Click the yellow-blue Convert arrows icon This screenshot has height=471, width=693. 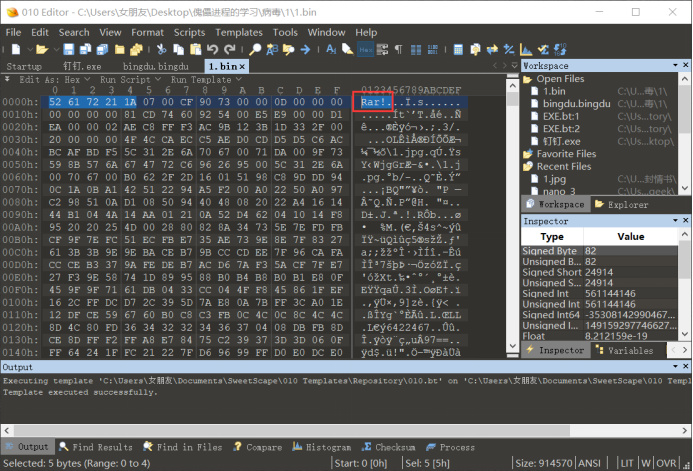point(492,49)
